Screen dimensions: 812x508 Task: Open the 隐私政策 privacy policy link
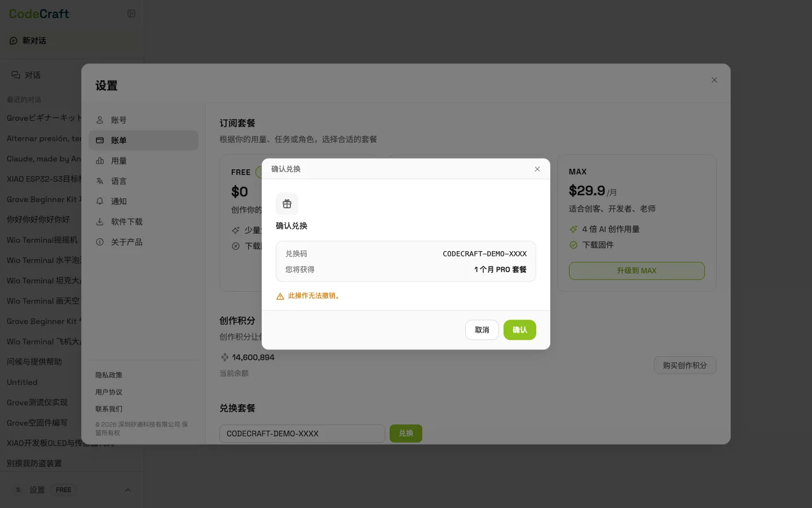(x=109, y=375)
